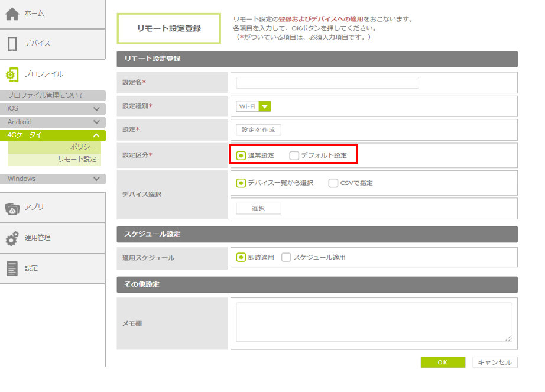This screenshot has height=392, width=545.
Task: Click the Operation Management gears icon
Action: tap(12, 238)
